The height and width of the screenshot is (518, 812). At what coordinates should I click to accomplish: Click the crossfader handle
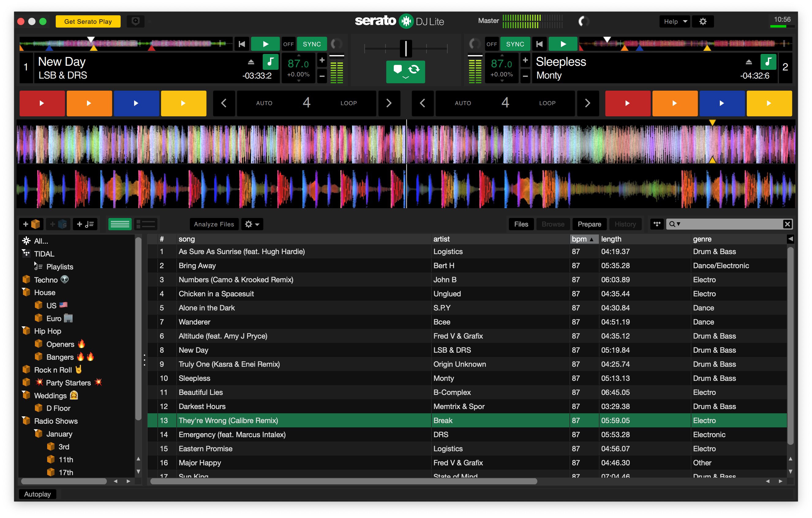(x=406, y=49)
